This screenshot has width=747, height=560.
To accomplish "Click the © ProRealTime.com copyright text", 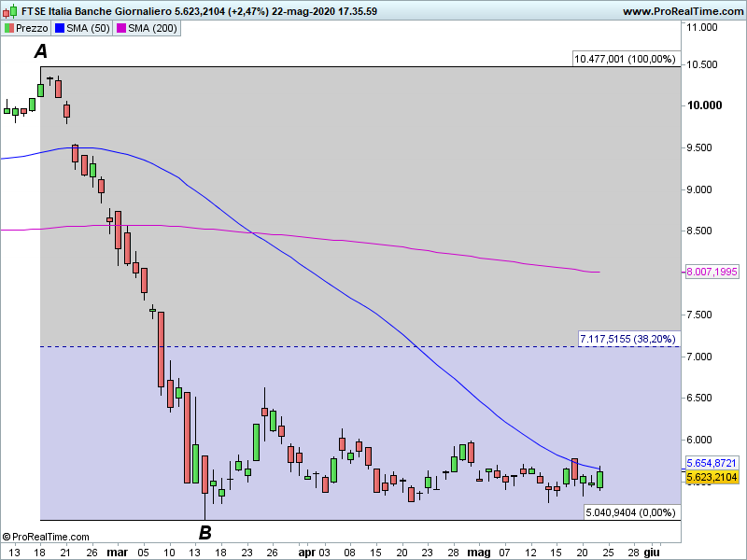I will pyautogui.click(x=46, y=538).
